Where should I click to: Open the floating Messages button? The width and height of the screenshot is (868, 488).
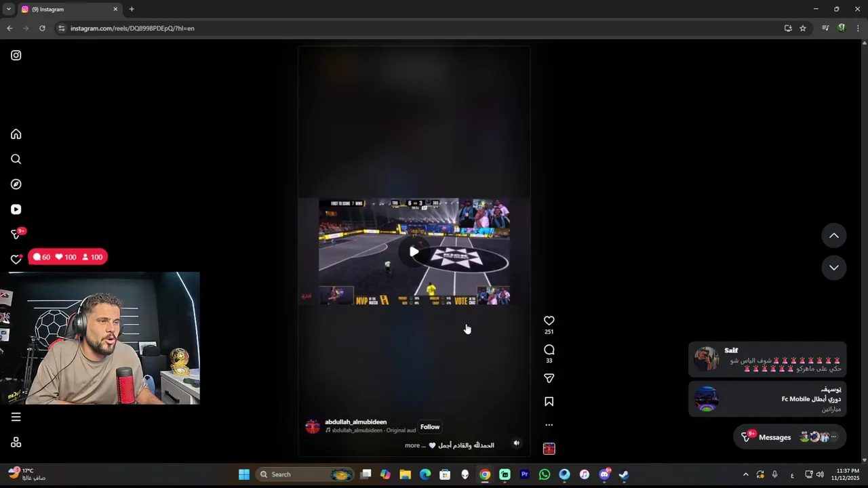(789, 437)
